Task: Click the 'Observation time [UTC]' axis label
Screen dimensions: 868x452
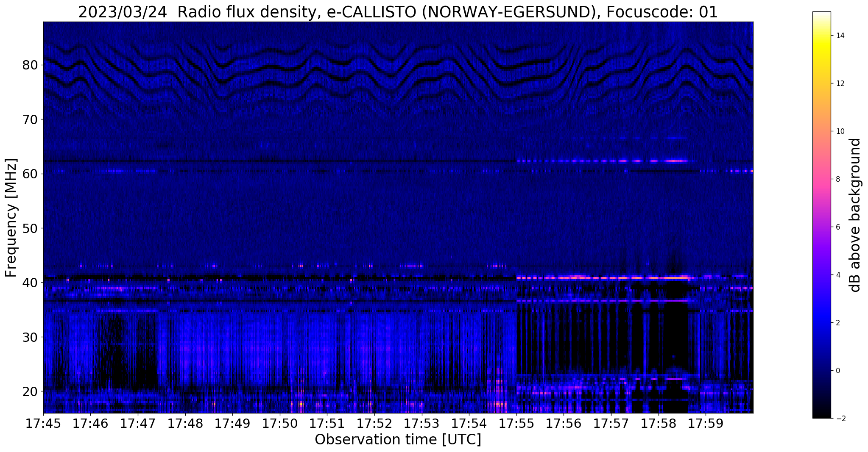Action: pyautogui.click(x=398, y=440)
